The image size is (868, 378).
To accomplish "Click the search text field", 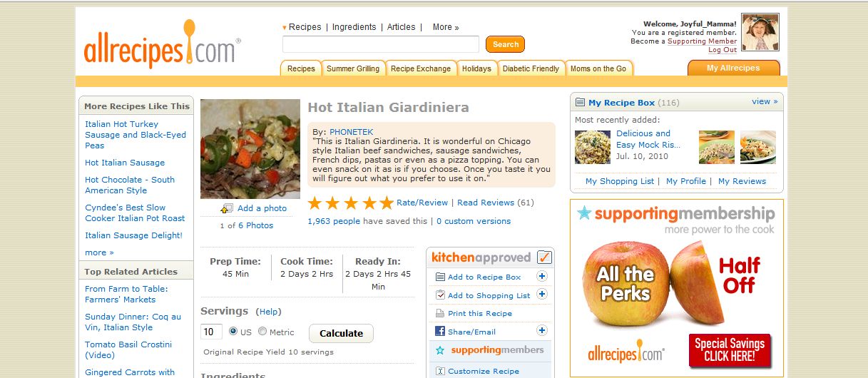I will 381,44.
